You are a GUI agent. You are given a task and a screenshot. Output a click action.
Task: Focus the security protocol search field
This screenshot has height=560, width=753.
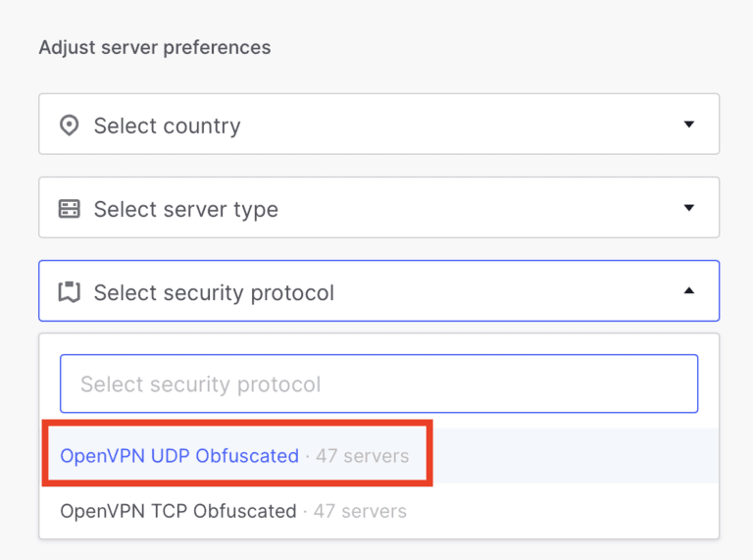point(378,383)
